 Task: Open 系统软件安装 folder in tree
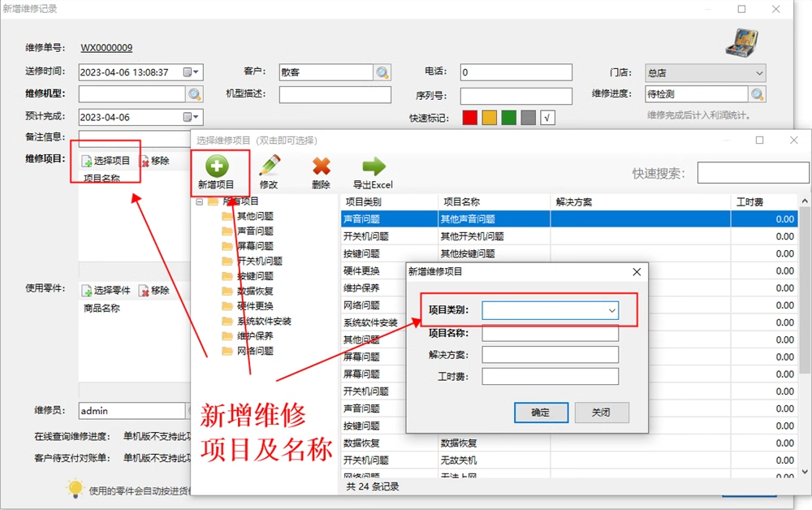coord(257,321)
